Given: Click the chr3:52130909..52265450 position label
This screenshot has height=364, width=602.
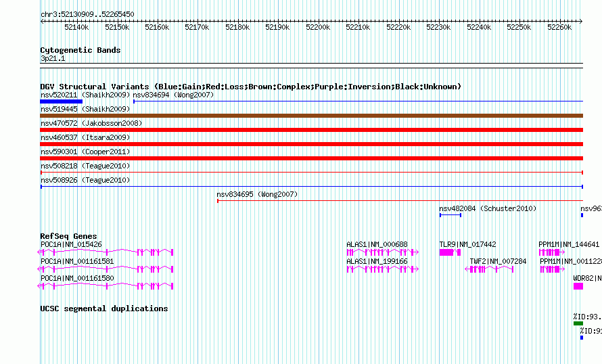Looking at the screenshot, I should point(87,15).
